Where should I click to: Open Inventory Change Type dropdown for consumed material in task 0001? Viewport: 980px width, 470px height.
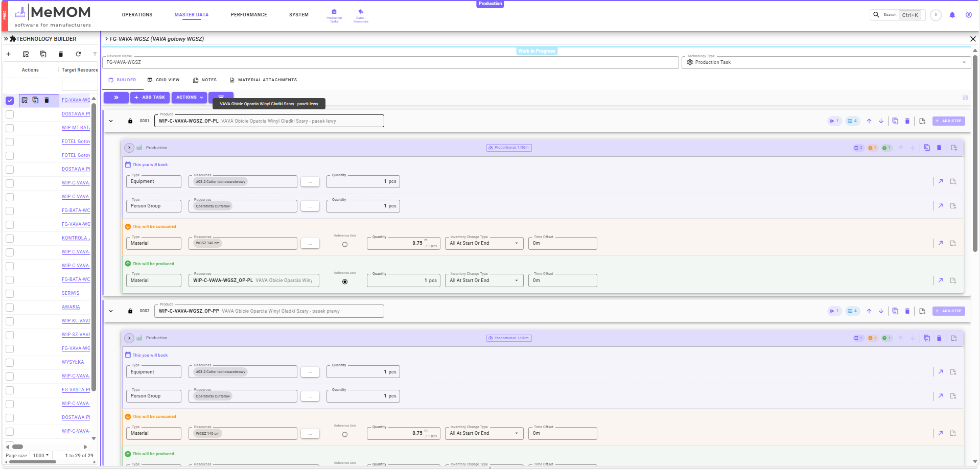click(x=484, y=243)
